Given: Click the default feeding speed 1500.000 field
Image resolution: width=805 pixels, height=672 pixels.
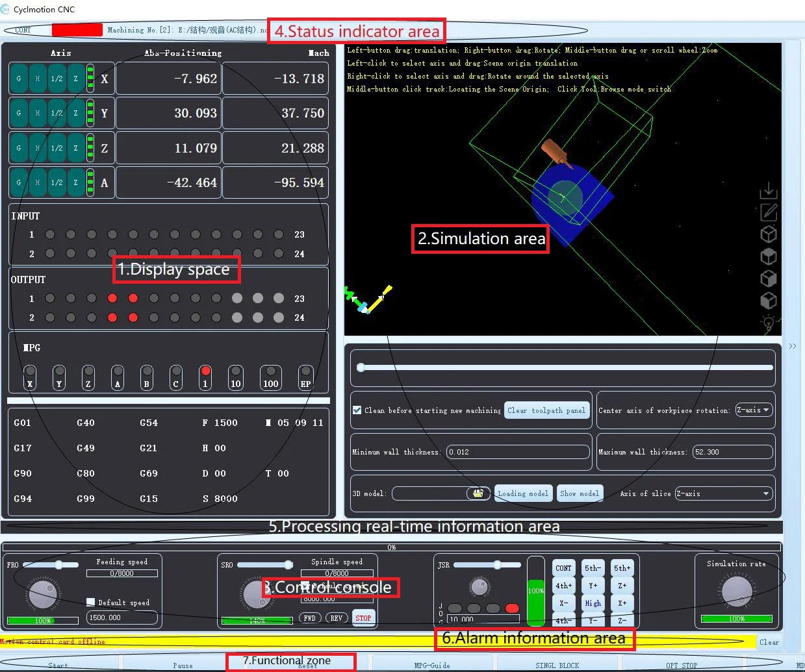Looking at the screenshot, I should coord(122,617).
